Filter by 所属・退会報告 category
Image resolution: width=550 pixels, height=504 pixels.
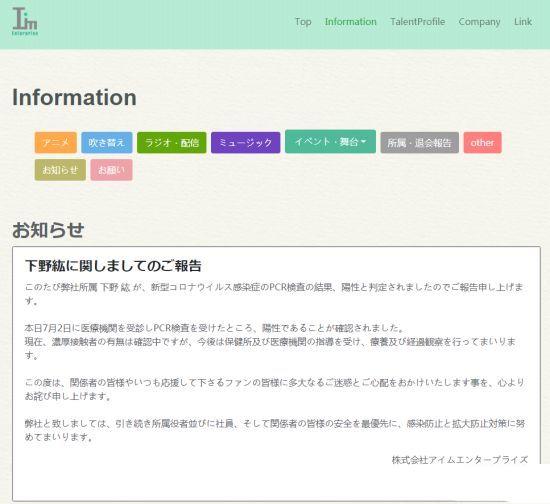pos(420,142)
